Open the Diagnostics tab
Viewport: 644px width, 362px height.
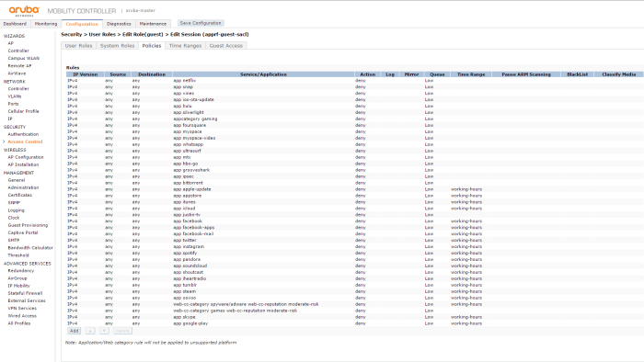coord(119,24)
